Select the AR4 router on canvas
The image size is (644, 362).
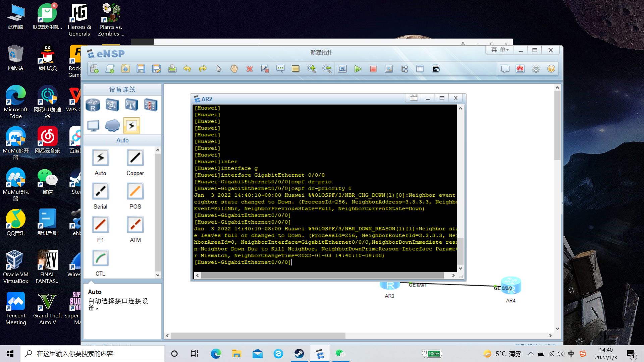click(x=511, y=286)
